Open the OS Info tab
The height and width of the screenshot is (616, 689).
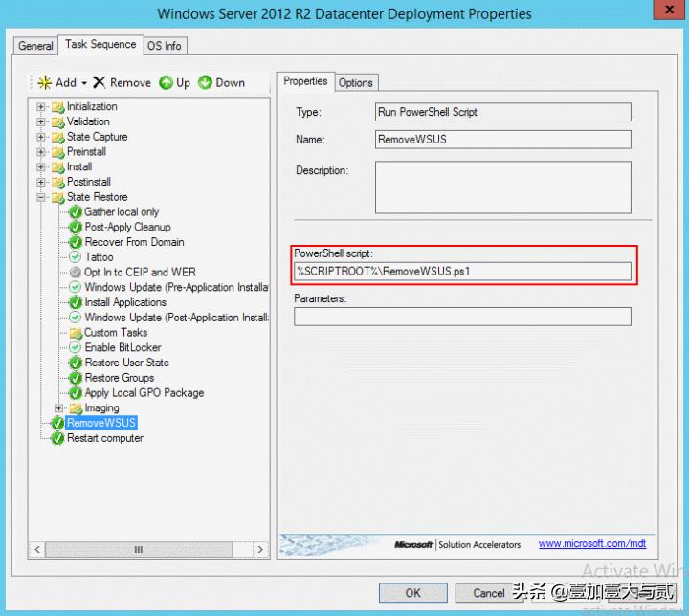coord(165,46)
